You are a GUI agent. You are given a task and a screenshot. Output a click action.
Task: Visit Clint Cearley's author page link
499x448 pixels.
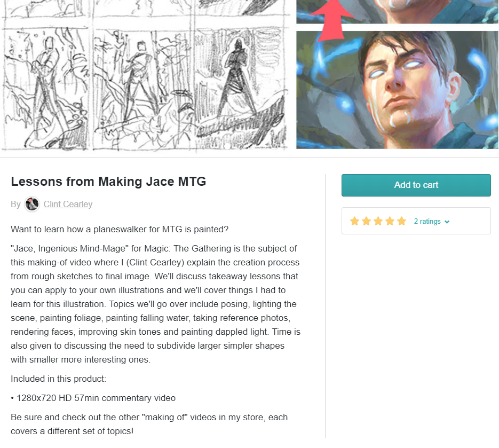68,204
